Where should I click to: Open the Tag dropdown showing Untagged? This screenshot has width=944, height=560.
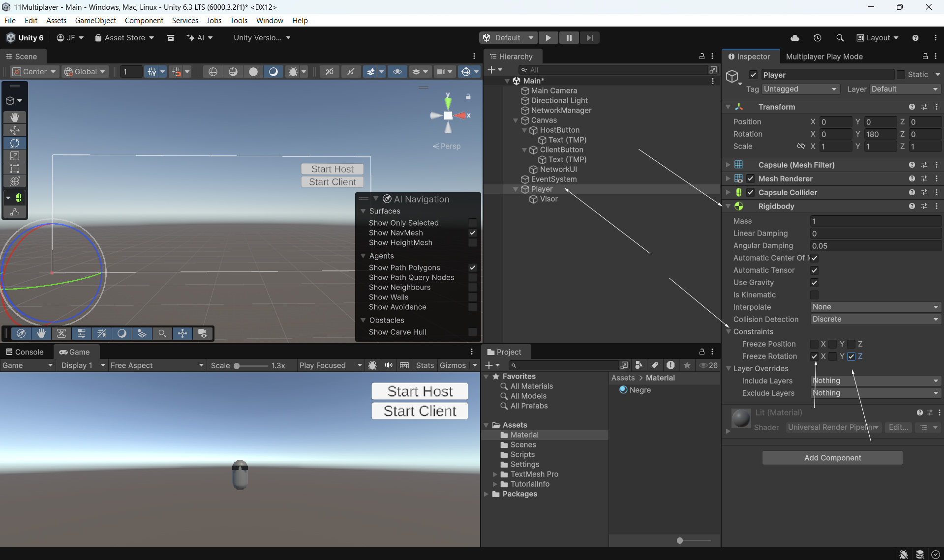click(x=800, y=89)
